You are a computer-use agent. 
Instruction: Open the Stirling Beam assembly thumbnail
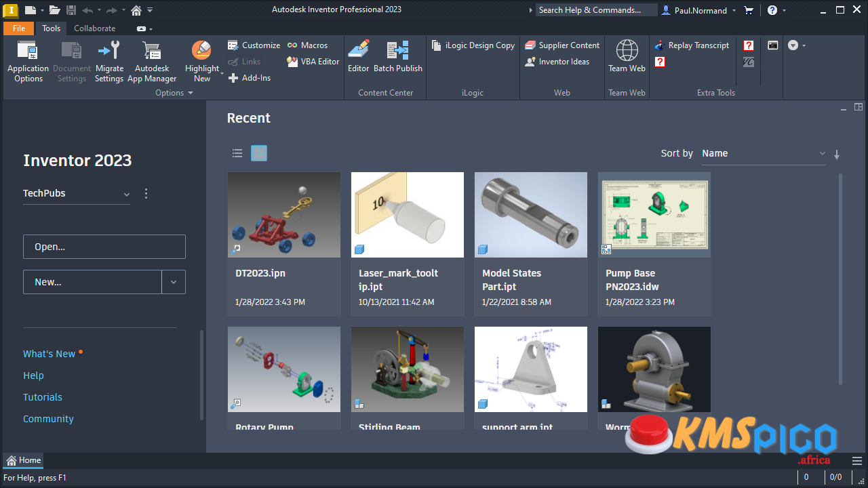pyautogui.click(x=408, y=369)
